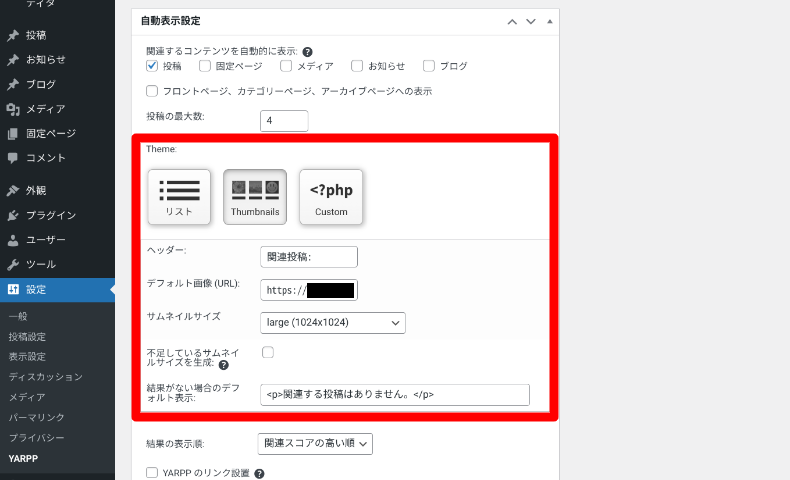790x480 pixels.
Task: Move 自動表示設定 panel up with arrow
Action: (512, 22)
